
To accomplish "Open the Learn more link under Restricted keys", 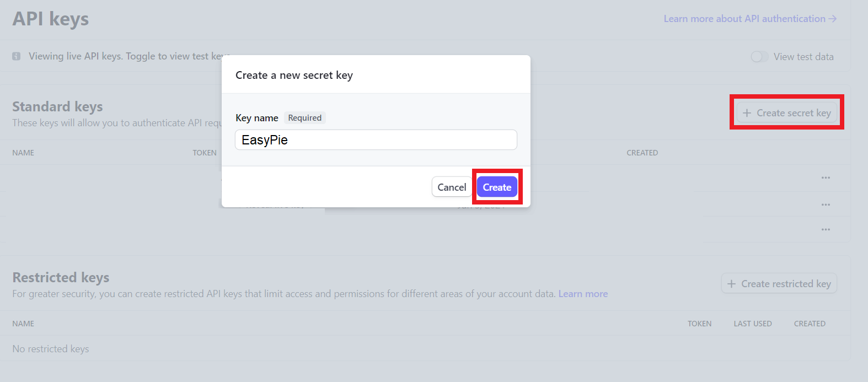I will click(583, 293).
